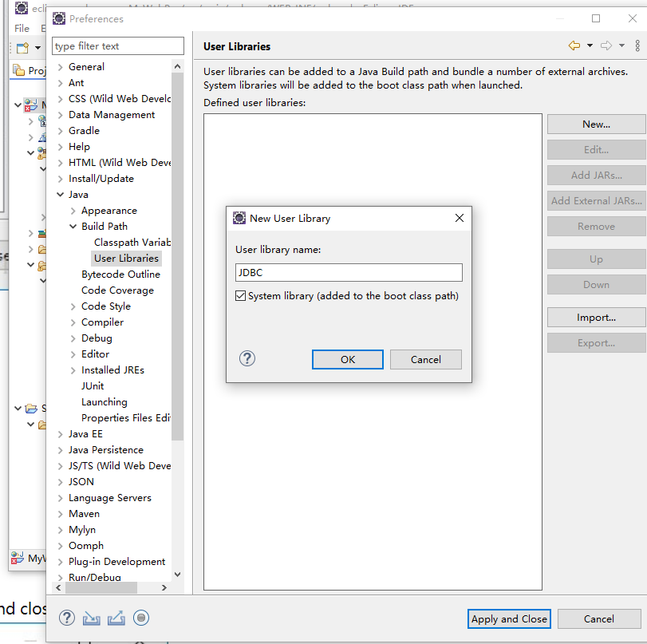
Task: Expand the General preferences node
Action: coord(61,67)
